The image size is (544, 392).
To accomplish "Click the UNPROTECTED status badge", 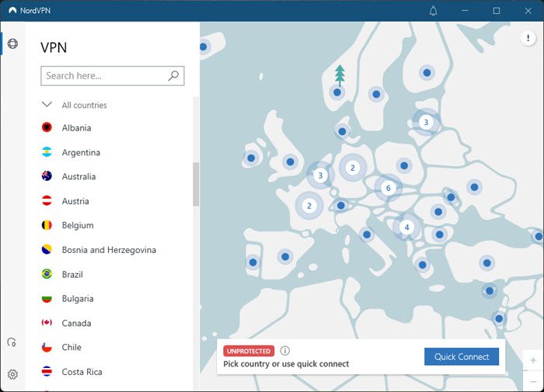I will pyautogui.click(x=249, y=351).
